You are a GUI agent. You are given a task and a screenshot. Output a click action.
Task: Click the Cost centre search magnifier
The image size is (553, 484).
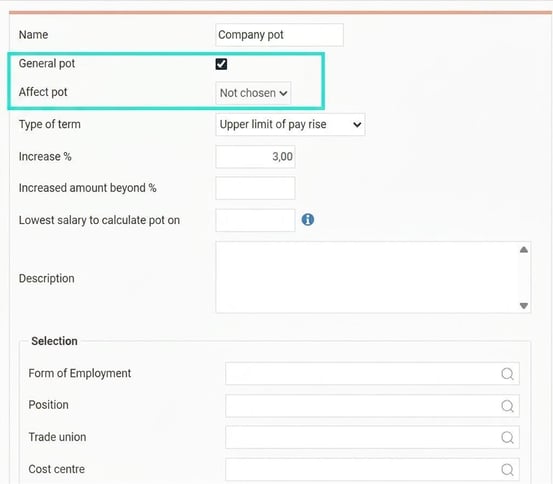(x=507, y=470)
